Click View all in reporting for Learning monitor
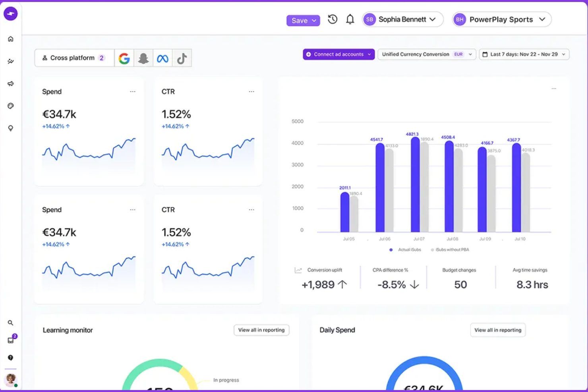The height and width of the screenshot is (392, 588). click(261, 330)
